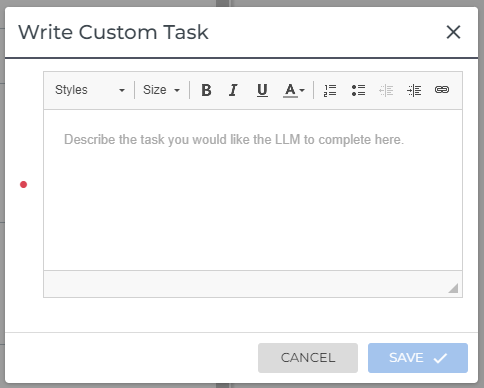Screen dimensions: 484x388
Task: Click the decrease indent icon
Action: pos(386,90)
